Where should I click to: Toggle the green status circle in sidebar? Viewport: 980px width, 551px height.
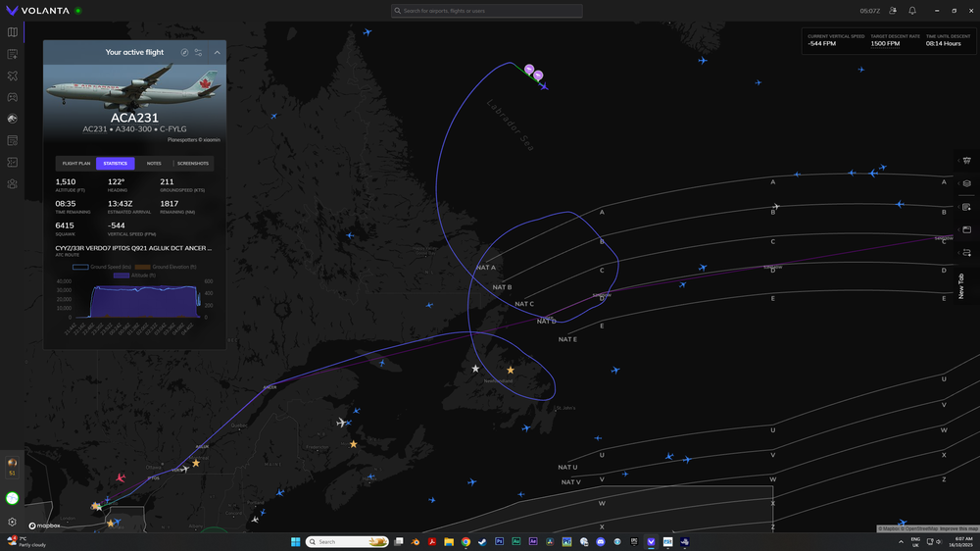pyautogui.click(x=12, y=498)
